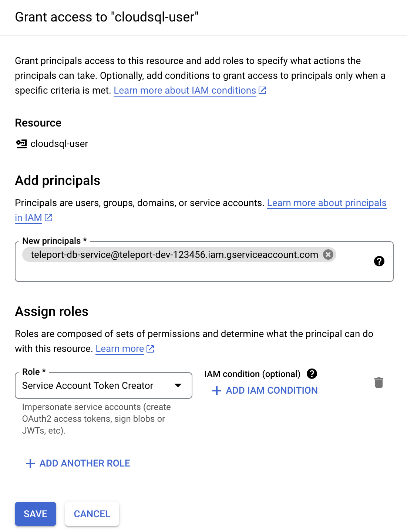
Task: Delete the Service Account Token Creator role row
Action: (379, 383)
